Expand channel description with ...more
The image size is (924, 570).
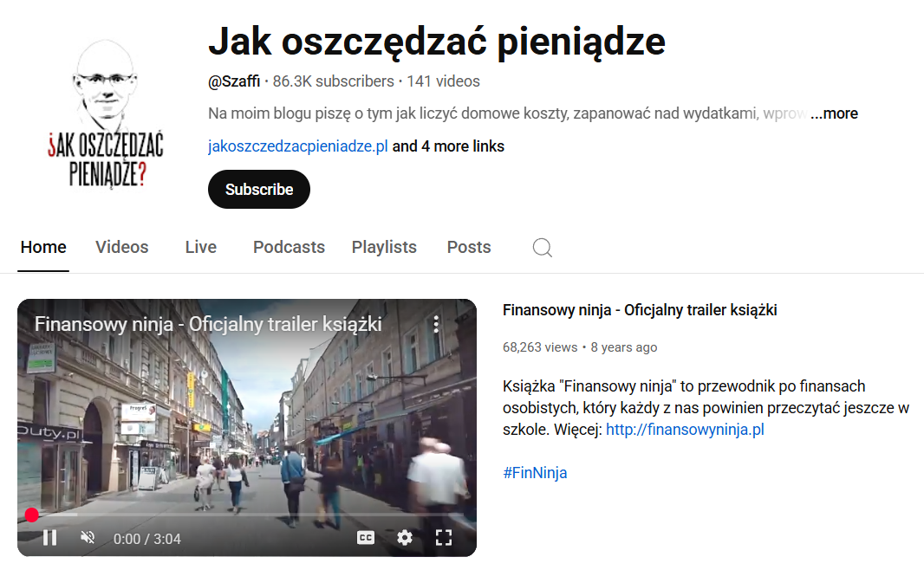pos(834,113)
